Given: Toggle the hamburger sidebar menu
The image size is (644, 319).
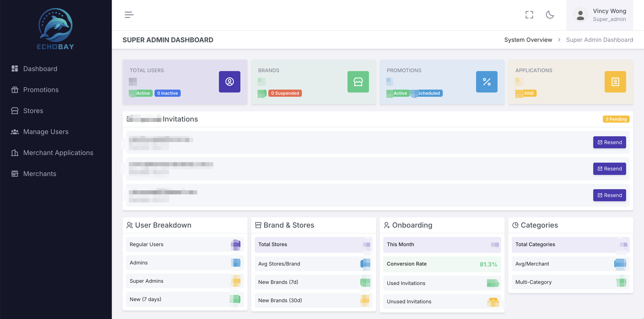Looking at the screenshot, I should coord(129,15).
